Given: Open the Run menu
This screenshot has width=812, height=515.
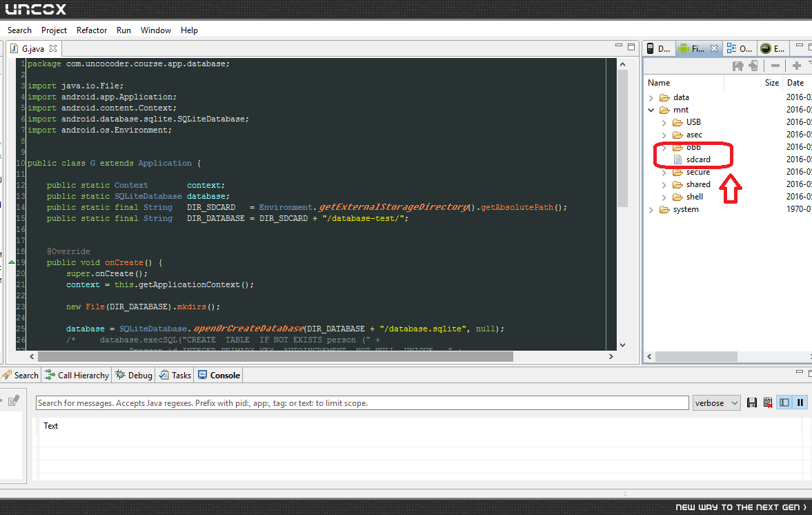Looking at the screenshot, I should 123,30.
